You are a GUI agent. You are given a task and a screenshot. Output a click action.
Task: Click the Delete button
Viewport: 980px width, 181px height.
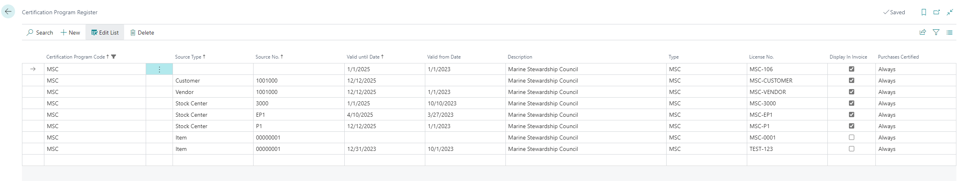coord(142,33)
